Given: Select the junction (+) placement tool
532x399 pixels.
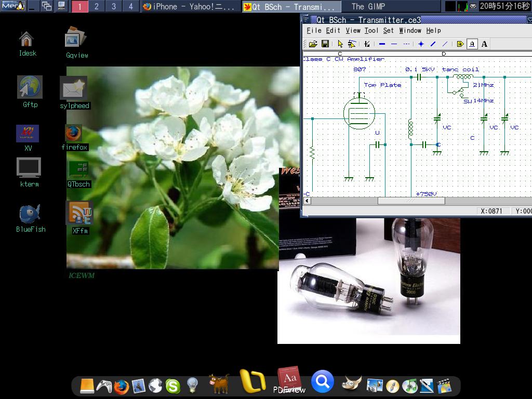Looking at the screenshot, I should point(420,44).
